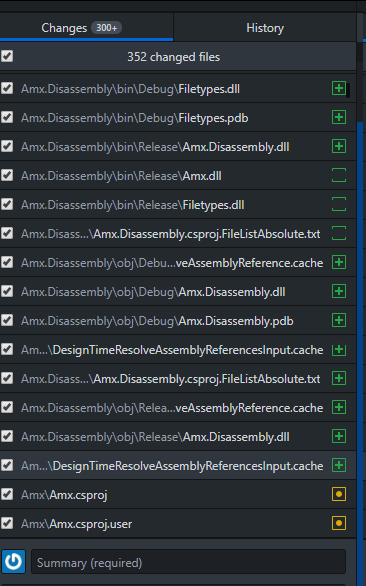The image size is (366, 586).
Task: Click the changed files list scrollbar thumb
Action: (x=348, y=90)
